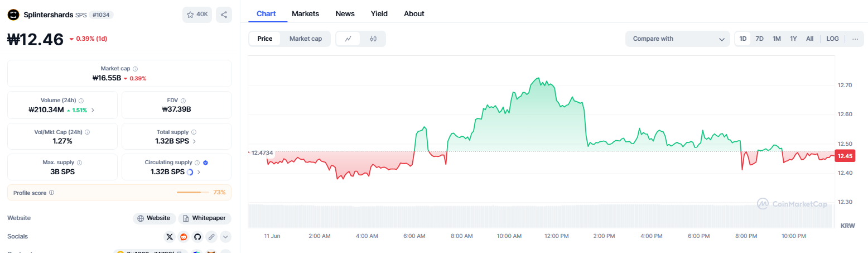Set chart range to 1Y
868x253 pixels.
tap(793, 39)
